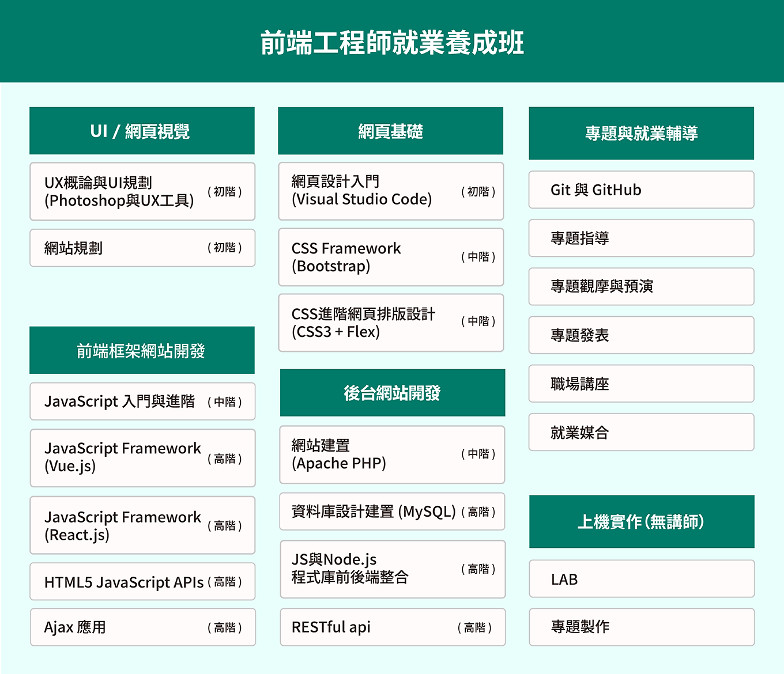Open the RESTful api course item
784x674 pixels.
pyautogui.click(x=392, y=627)
